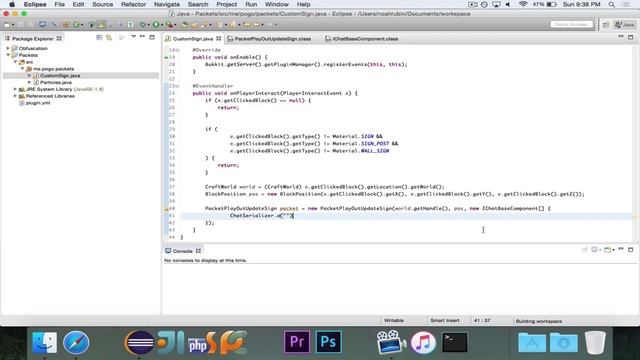
Task: Select Particles.java in Package Explorer
Action: (x=56, y=82)
